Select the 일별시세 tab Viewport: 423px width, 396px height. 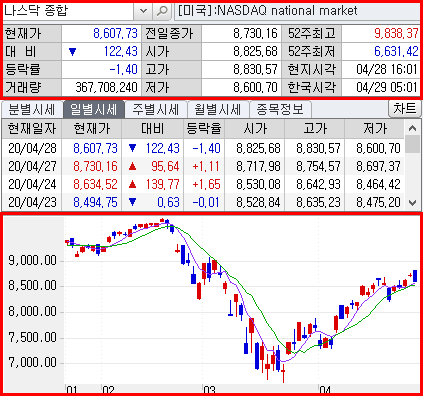[x=94, y=110]
